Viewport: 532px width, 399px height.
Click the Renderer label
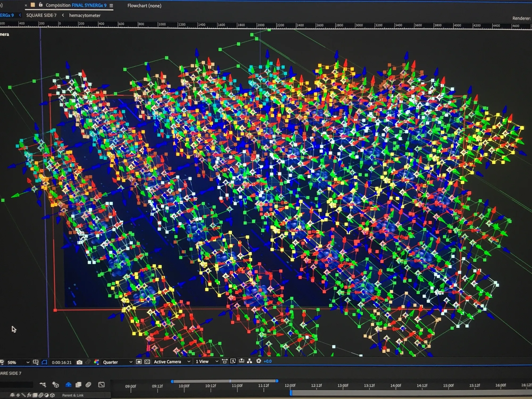pos(521,18)
